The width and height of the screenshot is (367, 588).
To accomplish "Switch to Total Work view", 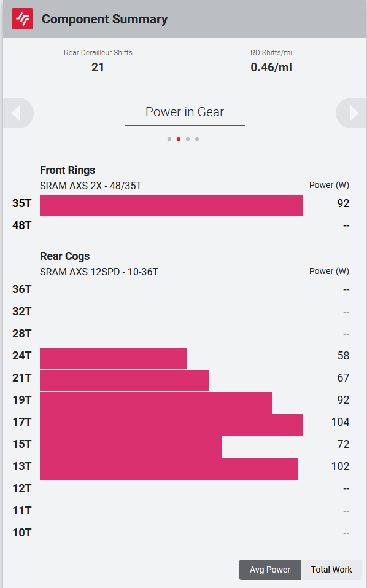I will [331, 570].
